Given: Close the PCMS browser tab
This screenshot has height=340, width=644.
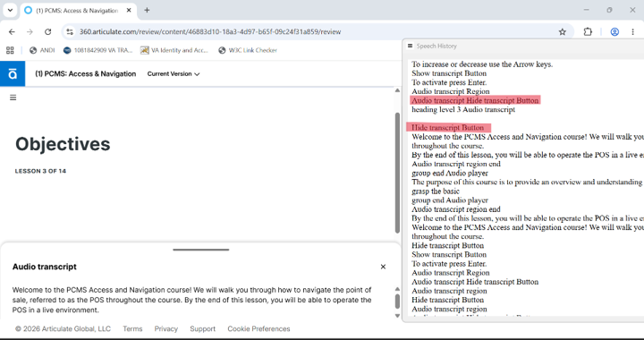Looking at the screenshot, I should pyautogui.click(x=129, y=11).
